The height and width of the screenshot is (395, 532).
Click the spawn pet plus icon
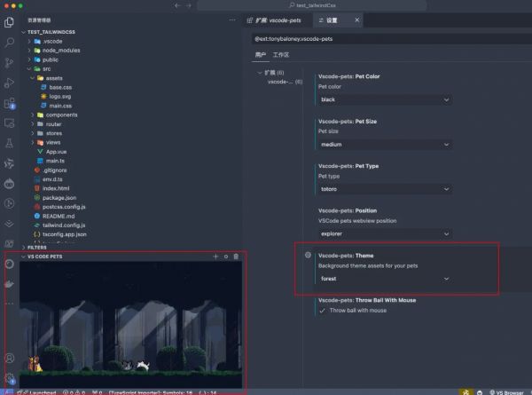[215, 257]
